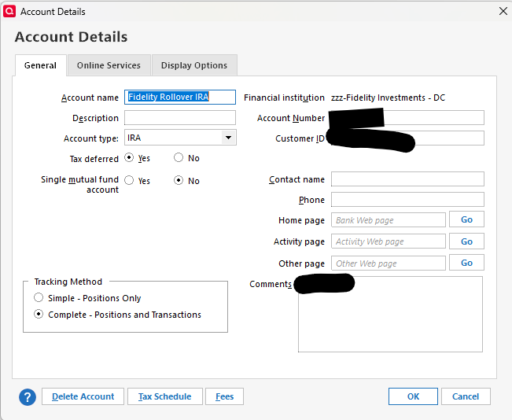Image resolution: width=512 pixels, height=420 pixels.
Task: Select No for Tax deferred
Action: point(179,158)
